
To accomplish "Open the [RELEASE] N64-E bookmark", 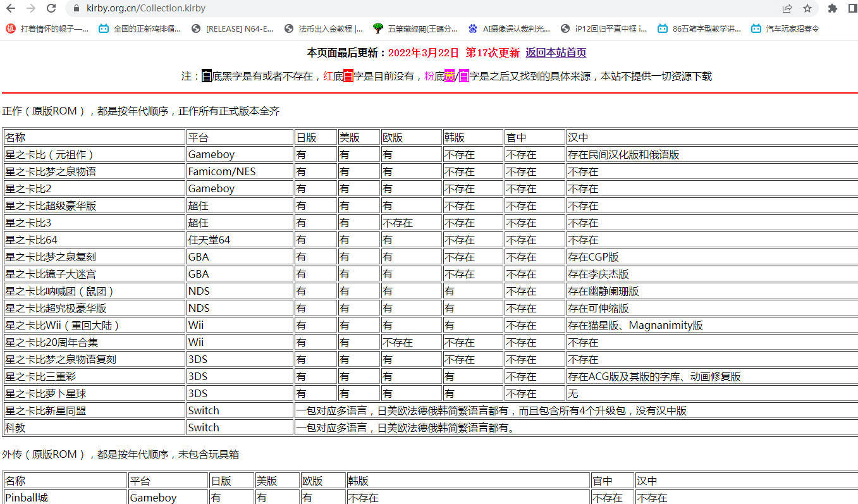I will point(233,28).
